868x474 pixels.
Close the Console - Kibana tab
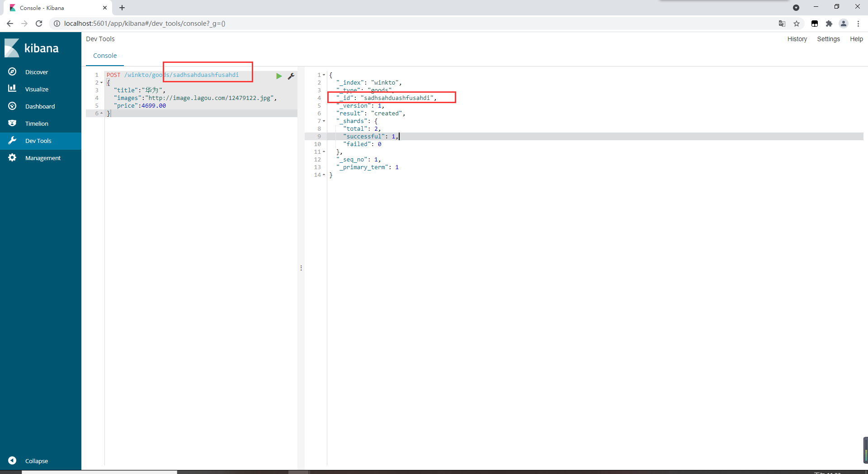105,8
